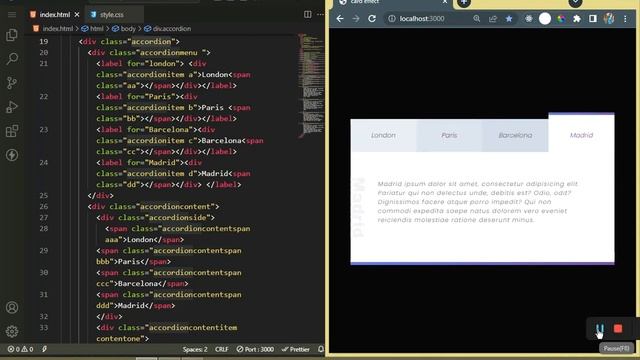Click Prettier status bar item
This screenshot has width=640, height=360.
click(x=296, y=349)
